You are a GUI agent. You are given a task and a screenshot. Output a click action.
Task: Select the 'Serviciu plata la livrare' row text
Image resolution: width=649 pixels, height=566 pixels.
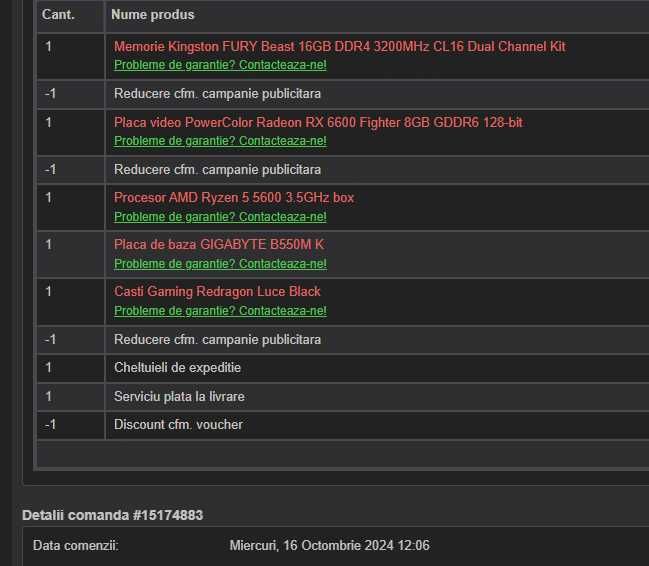(x=179, y=397)
